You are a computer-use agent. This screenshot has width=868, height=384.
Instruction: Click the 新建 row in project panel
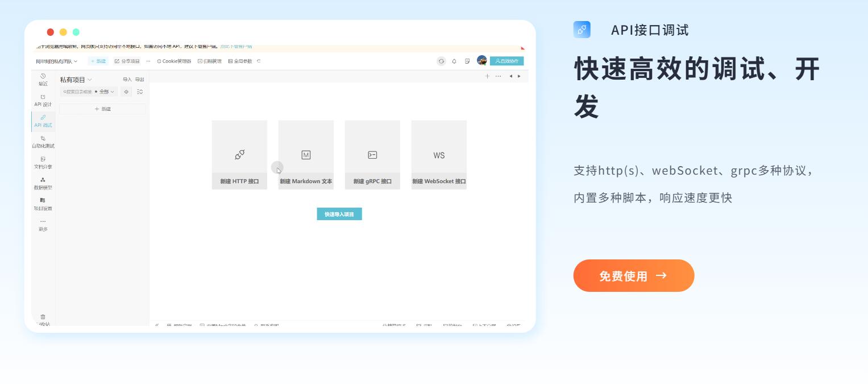[x=103, y=109]
